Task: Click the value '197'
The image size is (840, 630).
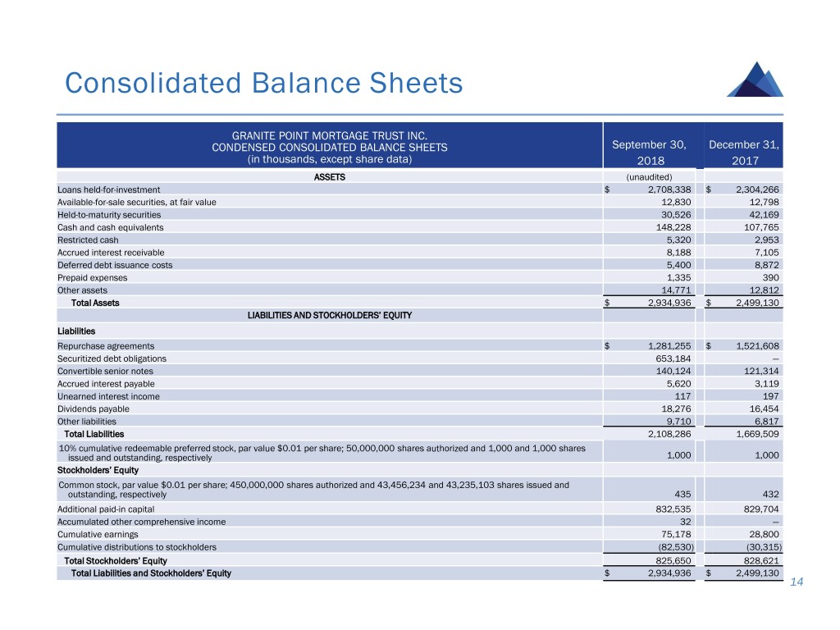Action: pos(771,396)
